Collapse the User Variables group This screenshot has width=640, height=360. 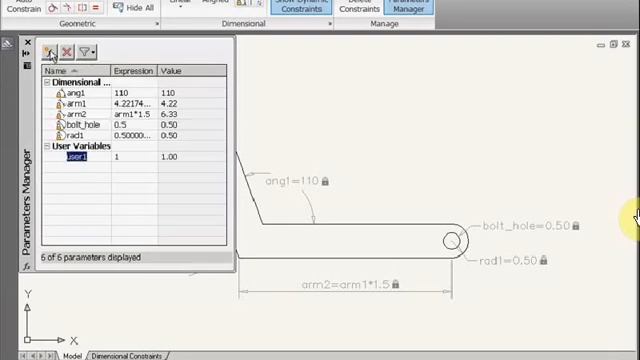pyautogui.click(x=47, y=146)
